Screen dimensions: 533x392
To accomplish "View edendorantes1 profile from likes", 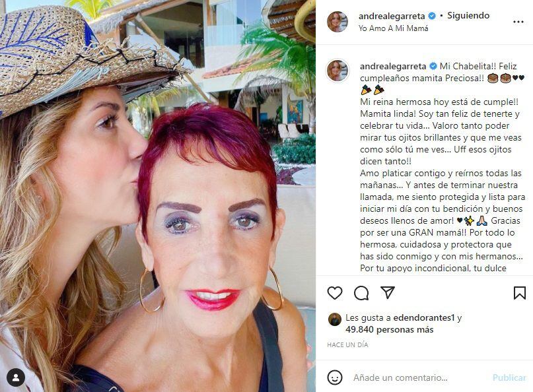I will [x=424, y=318].
